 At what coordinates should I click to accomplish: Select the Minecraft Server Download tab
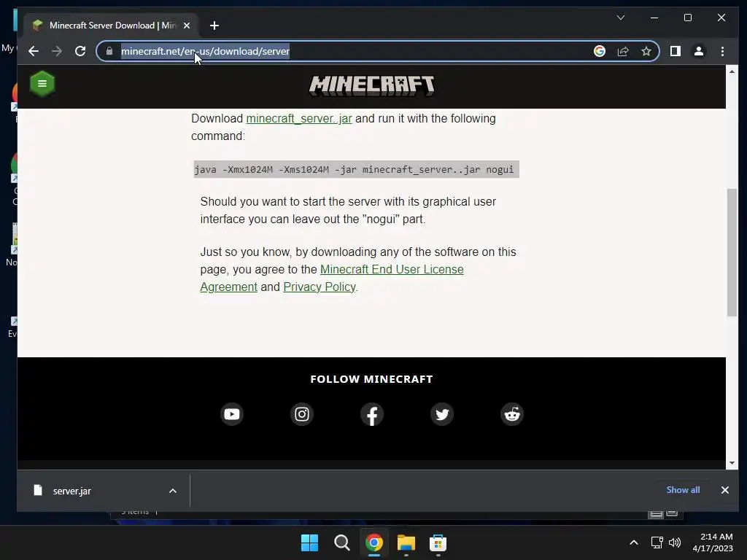click(112, 26)
